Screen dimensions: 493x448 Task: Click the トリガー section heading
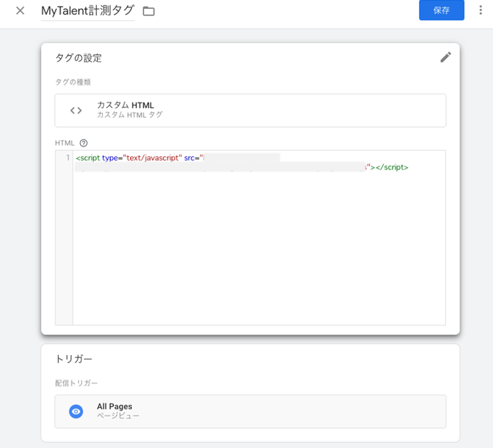tap(73, 360)
